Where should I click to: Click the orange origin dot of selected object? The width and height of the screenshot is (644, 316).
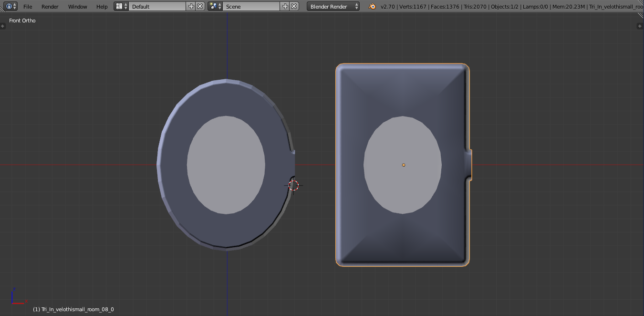(x=404, y=165)
